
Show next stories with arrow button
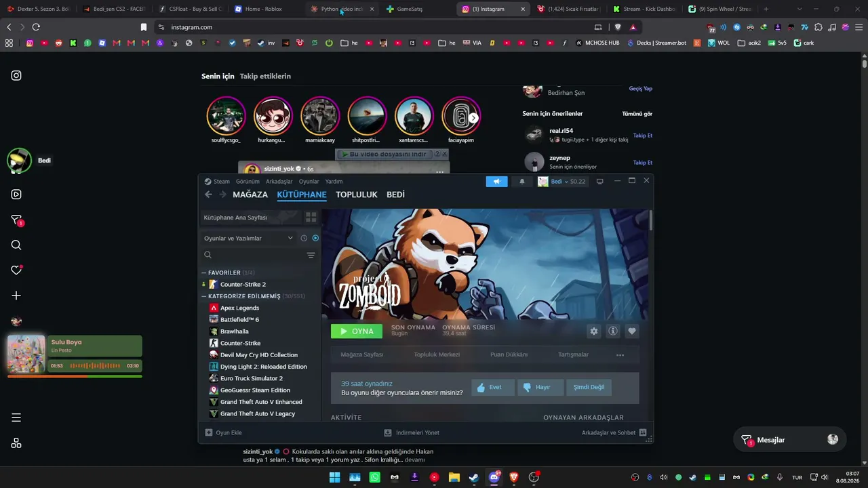tap(473, 118)
